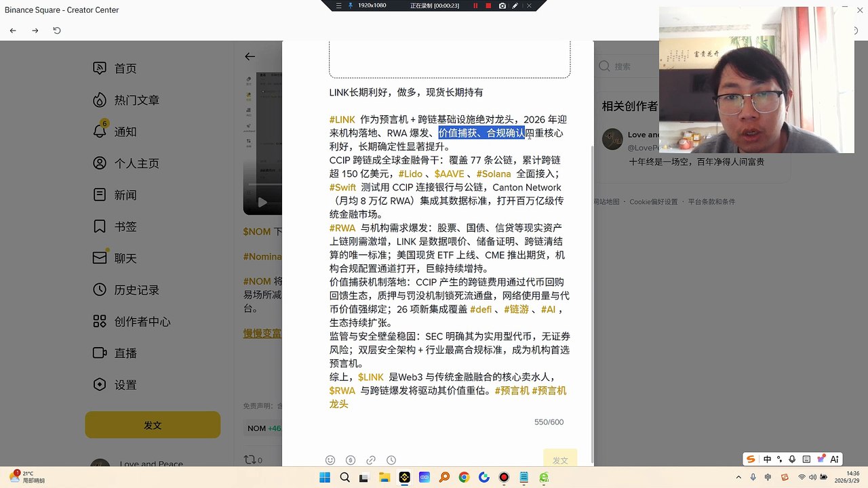Open the Windows Start menu
Image resolution: width=868 pixels, height=488 pixels.
point(325,478)
